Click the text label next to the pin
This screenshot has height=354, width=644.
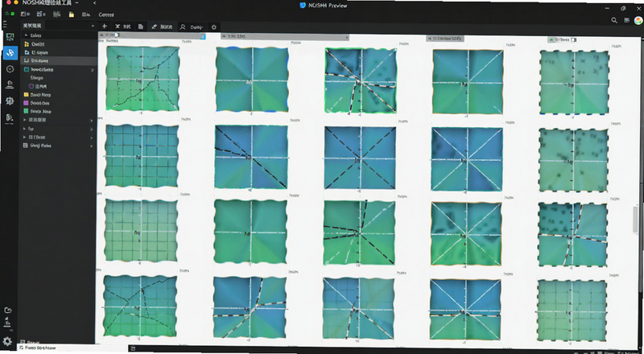166,27
